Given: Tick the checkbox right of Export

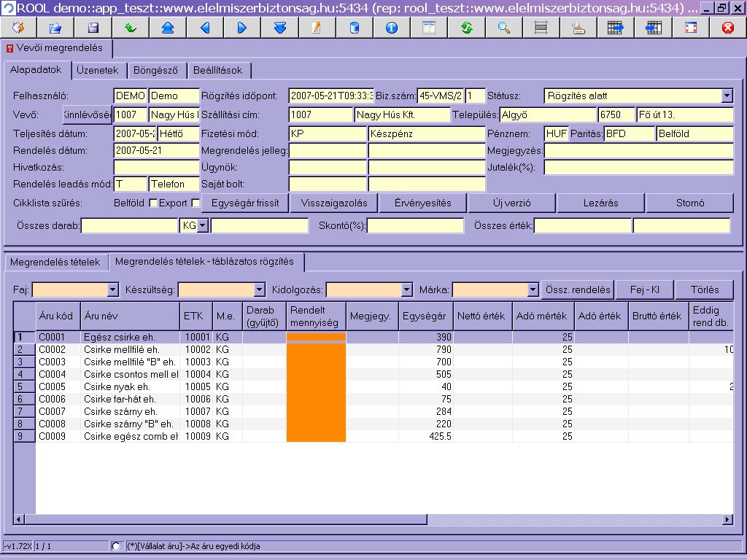Looking at the screenshot, I should (196, 203).
